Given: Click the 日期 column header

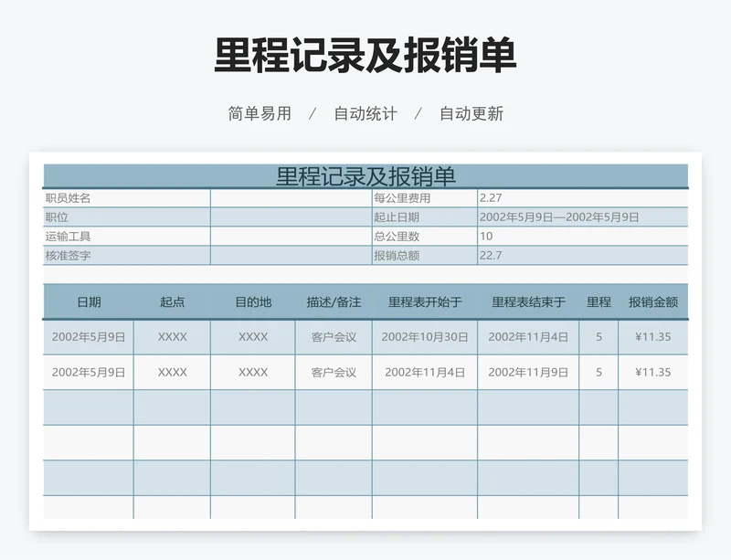Looking at the screenshot, I should (x=89, y=302).
